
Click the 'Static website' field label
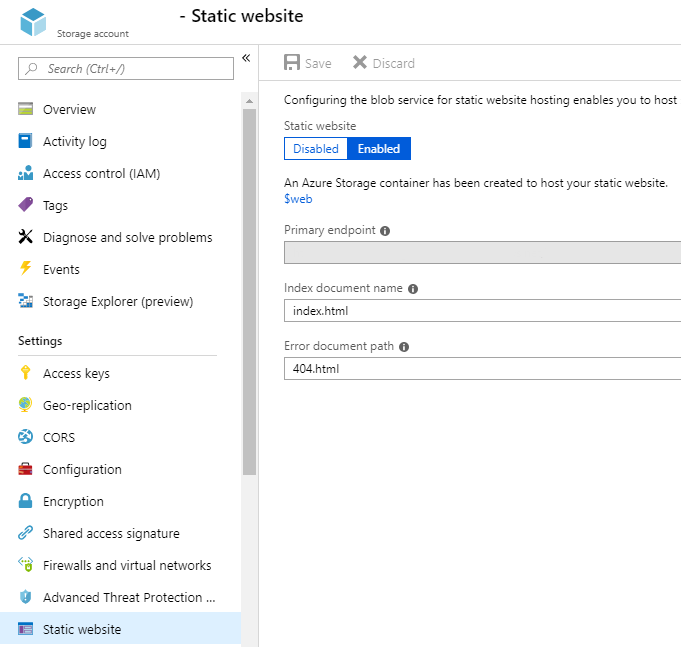click(320, 126)
